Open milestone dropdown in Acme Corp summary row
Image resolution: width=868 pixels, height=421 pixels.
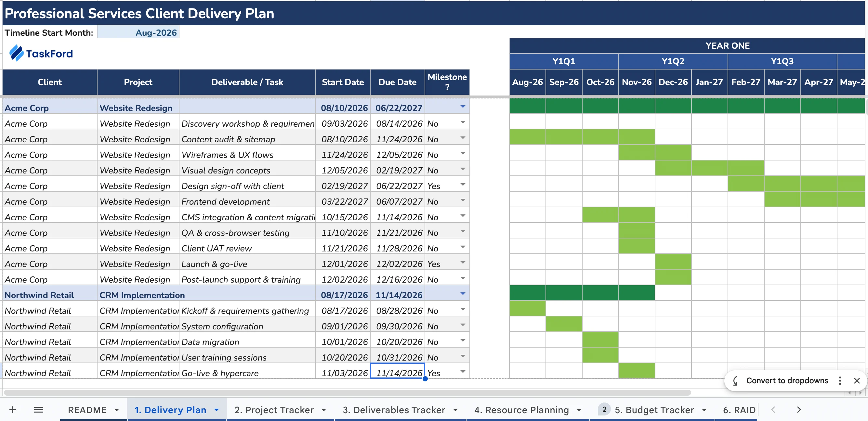click(x=463, y=107)
